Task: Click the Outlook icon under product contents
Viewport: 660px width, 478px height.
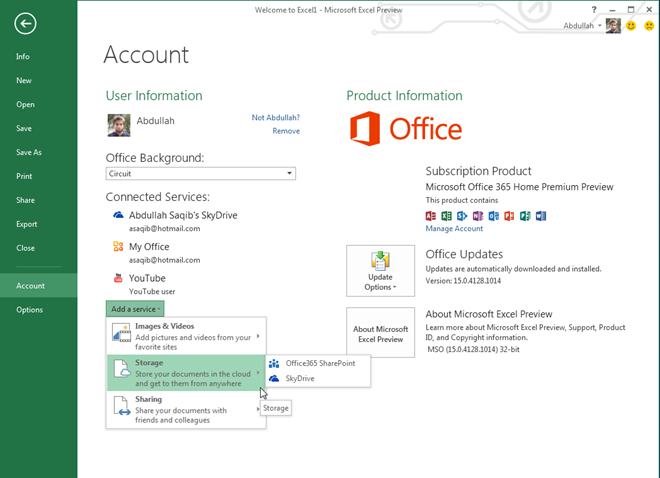Action: pos(493,216)
